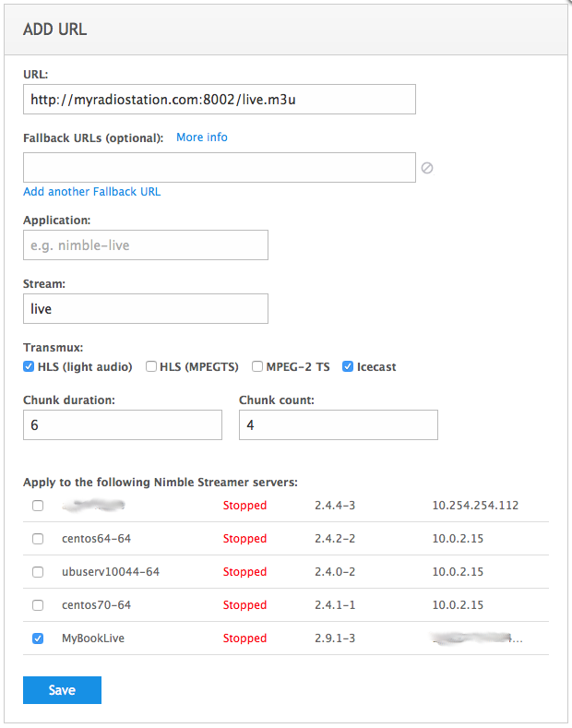The width and height of the screenshot is (572, 728).
Task: Select the centos70-64 server checkbox
Action: click(x=38, y=605)
